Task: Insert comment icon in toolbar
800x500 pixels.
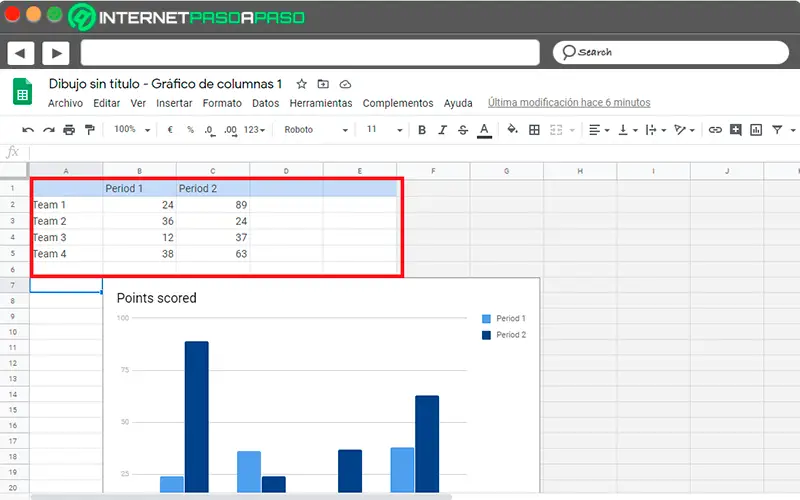Action: pyautogui.click(x=735, y=130)
